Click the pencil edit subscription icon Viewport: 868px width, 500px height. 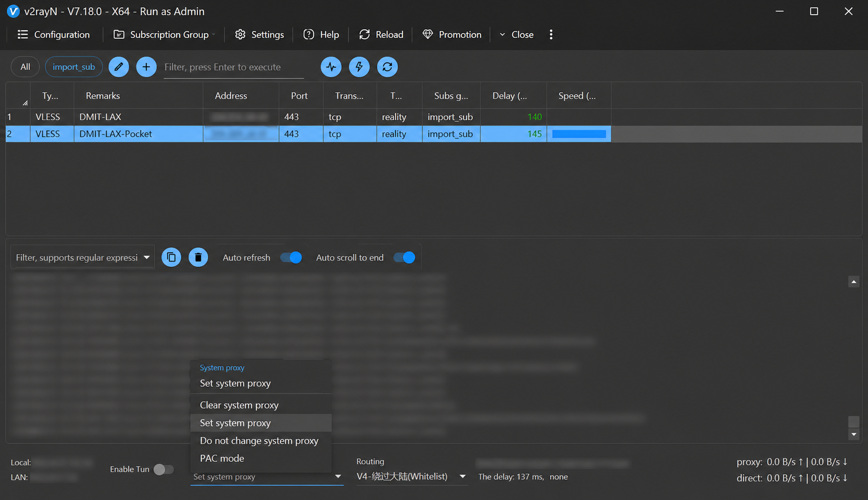pos(119,67)
